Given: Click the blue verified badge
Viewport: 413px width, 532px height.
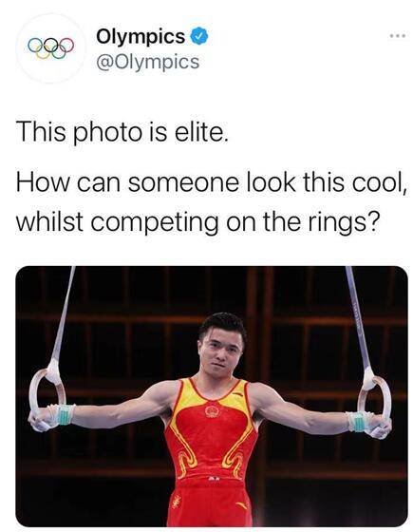Looking at the screenshot, I should [198, 36].
